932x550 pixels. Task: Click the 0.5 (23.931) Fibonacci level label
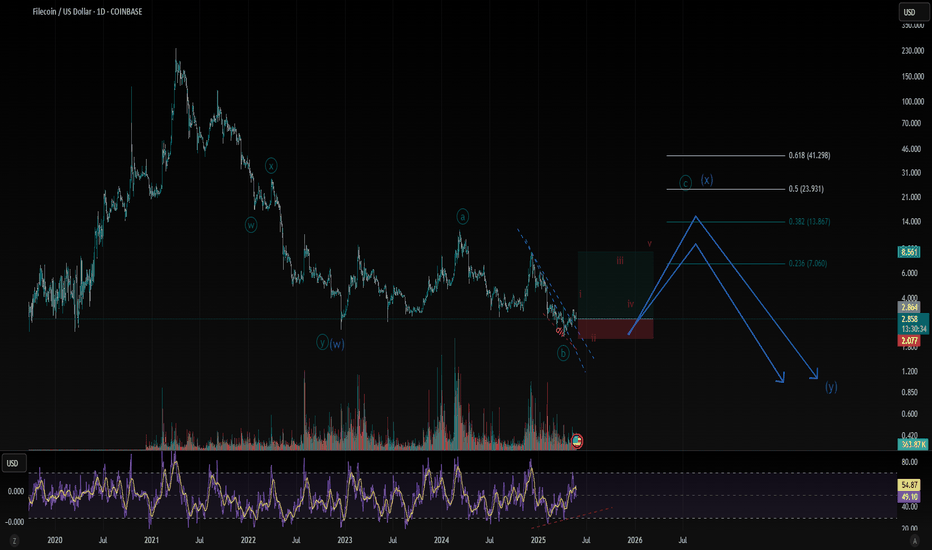click(x=806, y=189)
